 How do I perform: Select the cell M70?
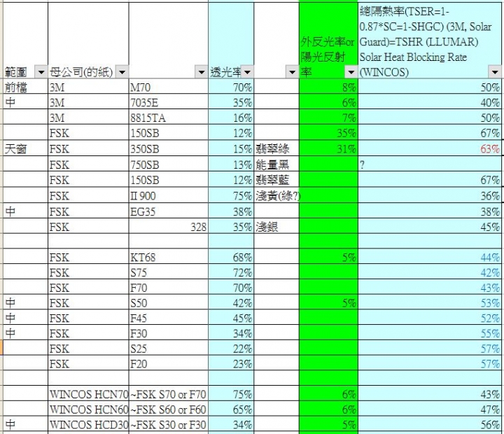point(169,87)
